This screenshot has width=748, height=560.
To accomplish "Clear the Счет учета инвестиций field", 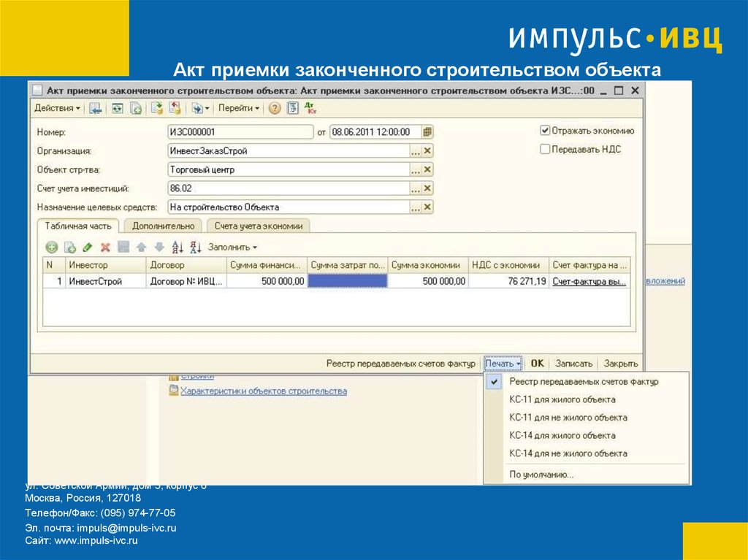I will pyautogui.click(x=427, y=188).
